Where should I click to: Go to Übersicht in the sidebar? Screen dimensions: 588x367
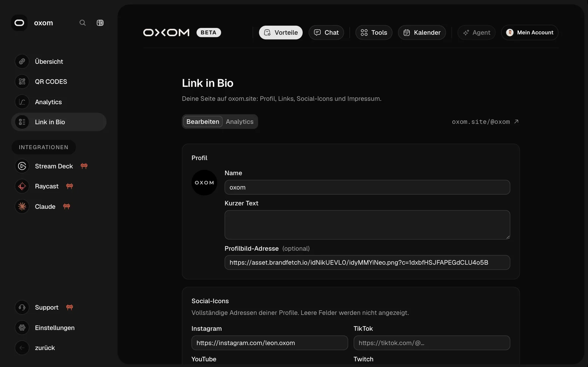[59, 62]
